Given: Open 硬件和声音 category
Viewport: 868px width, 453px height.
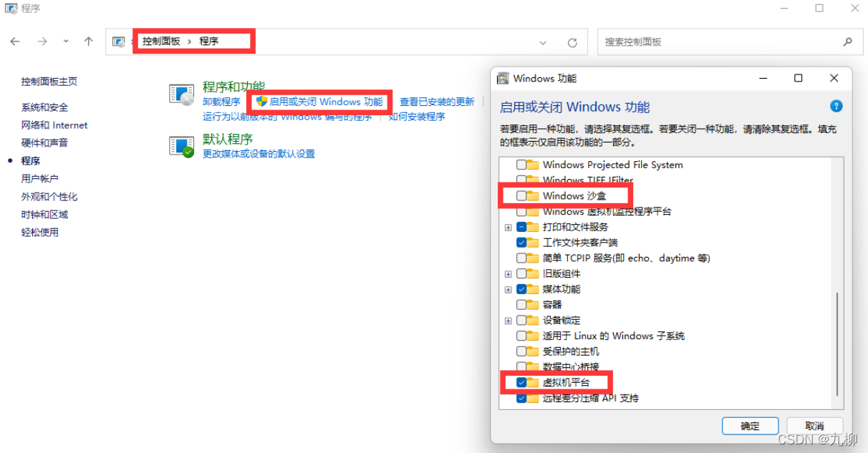Looking at the screenshot, I should click(x=44, y=143).
